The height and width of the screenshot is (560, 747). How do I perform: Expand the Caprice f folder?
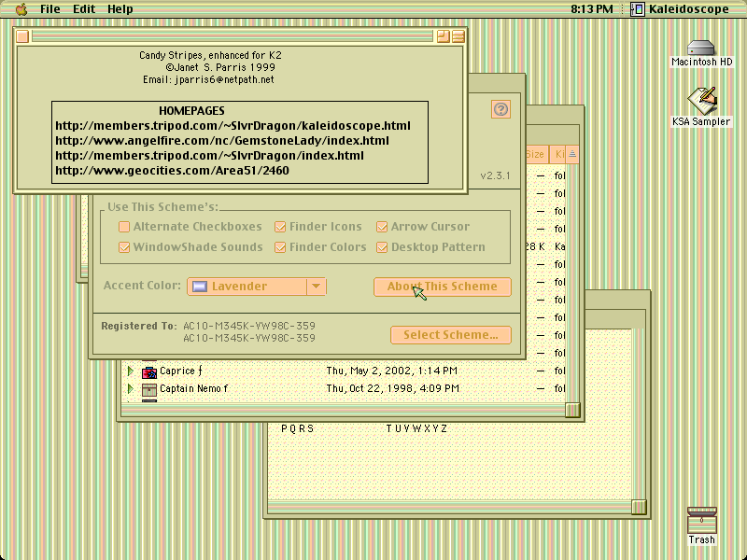point(130,371)
